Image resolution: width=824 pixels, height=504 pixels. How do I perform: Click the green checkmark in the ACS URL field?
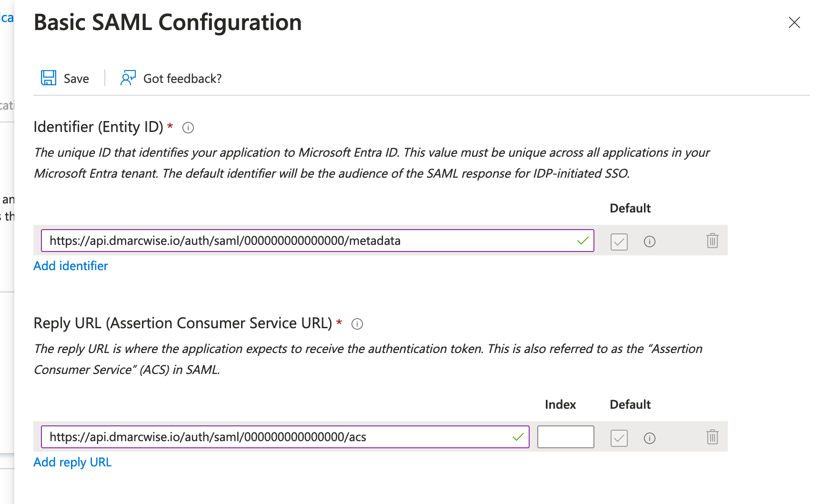point(517,436)
